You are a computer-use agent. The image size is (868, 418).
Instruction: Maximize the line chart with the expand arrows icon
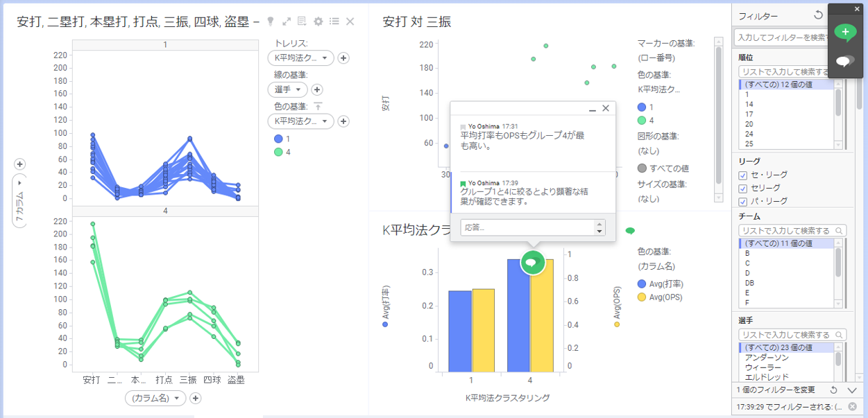[286, 21]
